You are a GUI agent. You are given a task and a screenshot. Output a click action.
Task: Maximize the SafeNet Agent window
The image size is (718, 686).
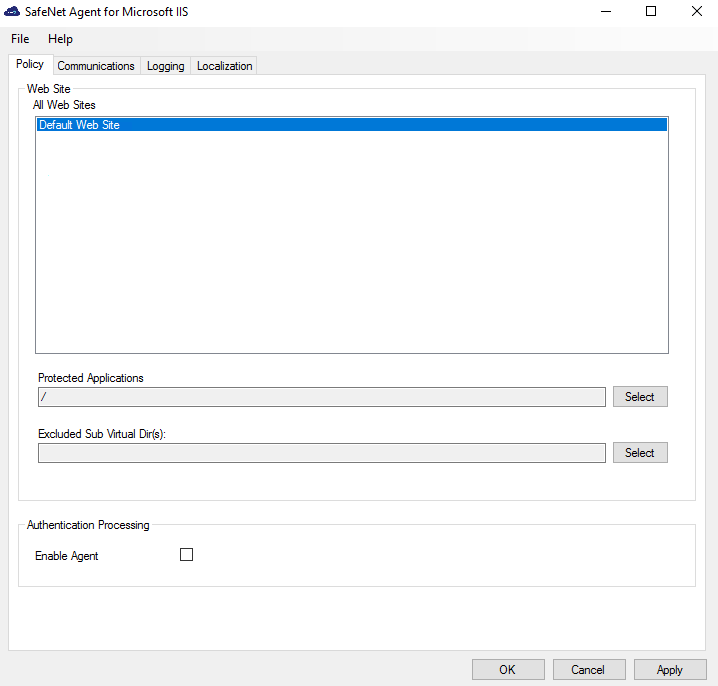651,11
